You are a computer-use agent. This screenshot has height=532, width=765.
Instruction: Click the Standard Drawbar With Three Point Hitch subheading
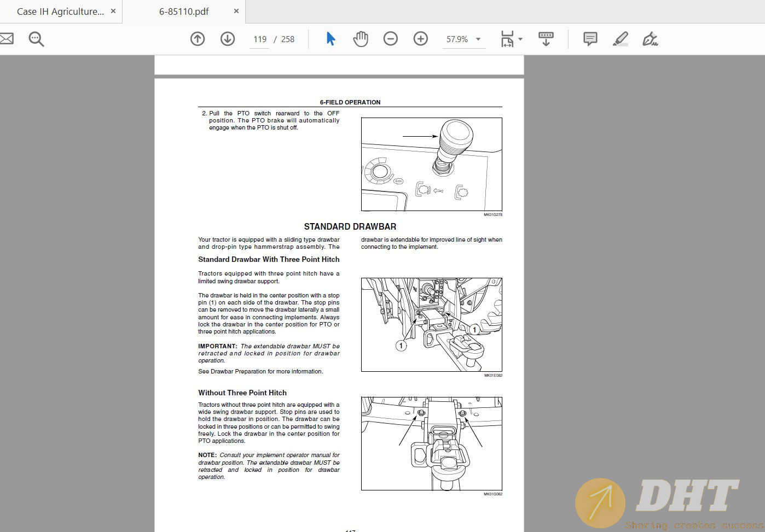tap(269, 259)
